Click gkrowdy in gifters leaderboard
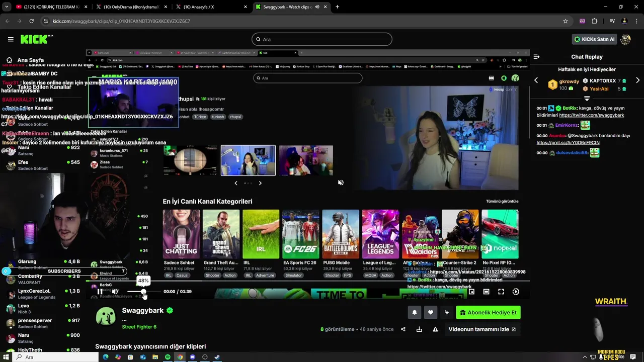644x362 pixels. pyautogui.click(x=569, y=81)
